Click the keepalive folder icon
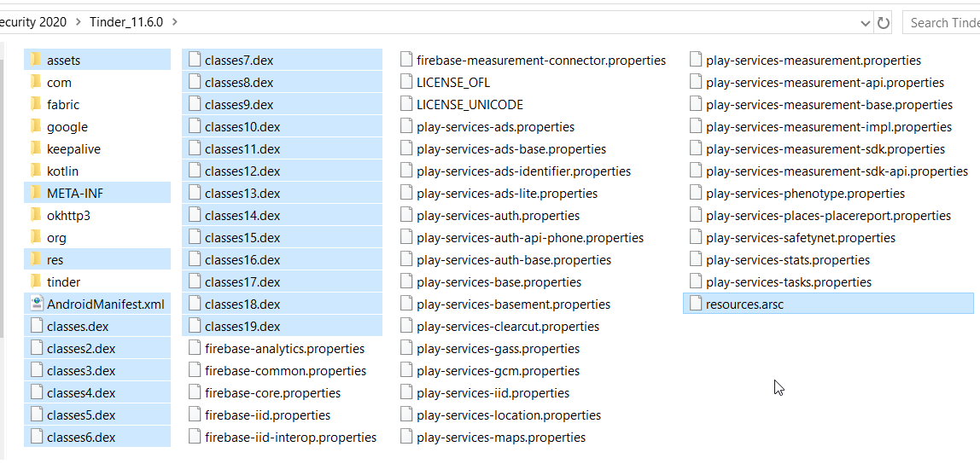This screenshot has height=464, width=980. [x=36, y=148]
